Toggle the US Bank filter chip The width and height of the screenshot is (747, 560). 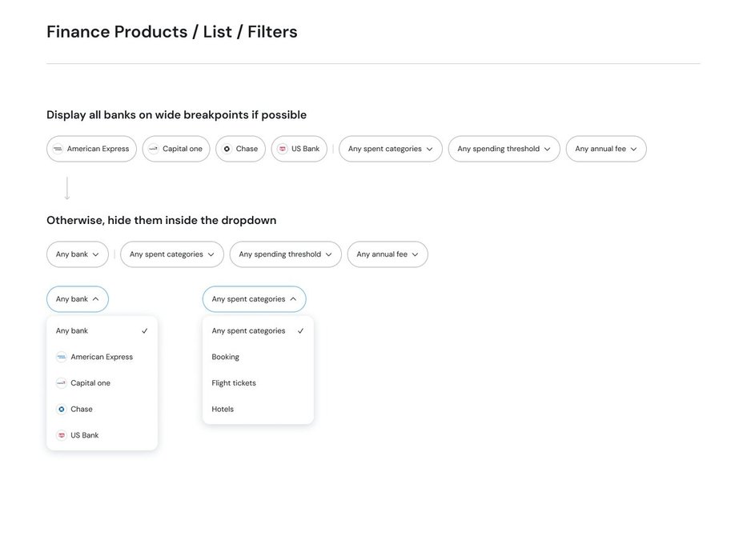tap(299, 149)
